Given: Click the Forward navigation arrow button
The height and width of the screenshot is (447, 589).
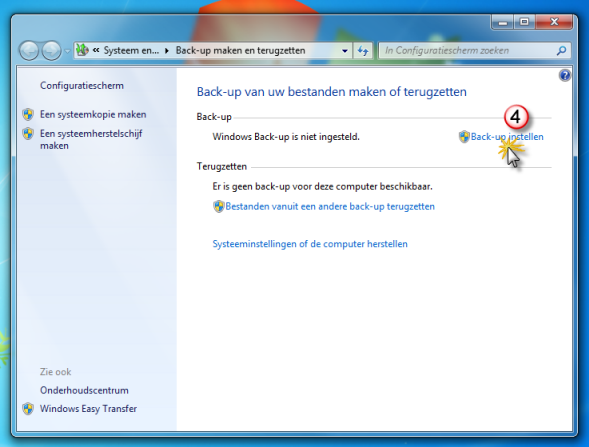Looking at the screenshot, I should point(51,50).
